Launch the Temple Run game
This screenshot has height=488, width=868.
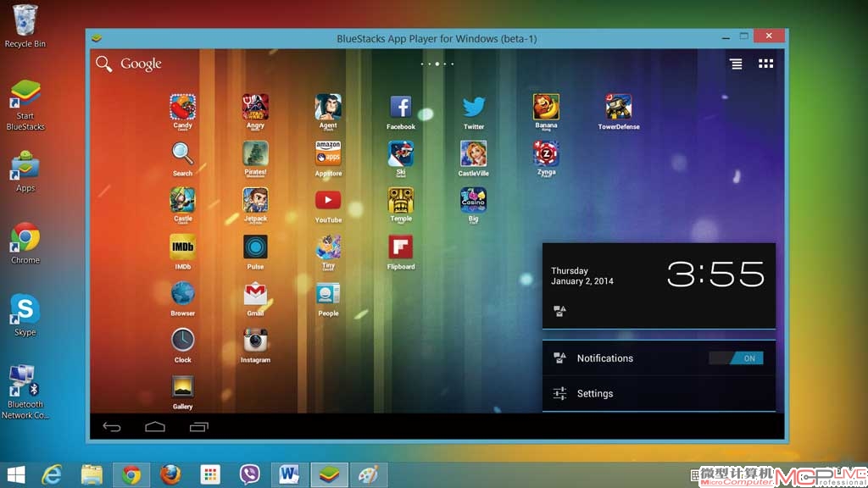(401, 200)
